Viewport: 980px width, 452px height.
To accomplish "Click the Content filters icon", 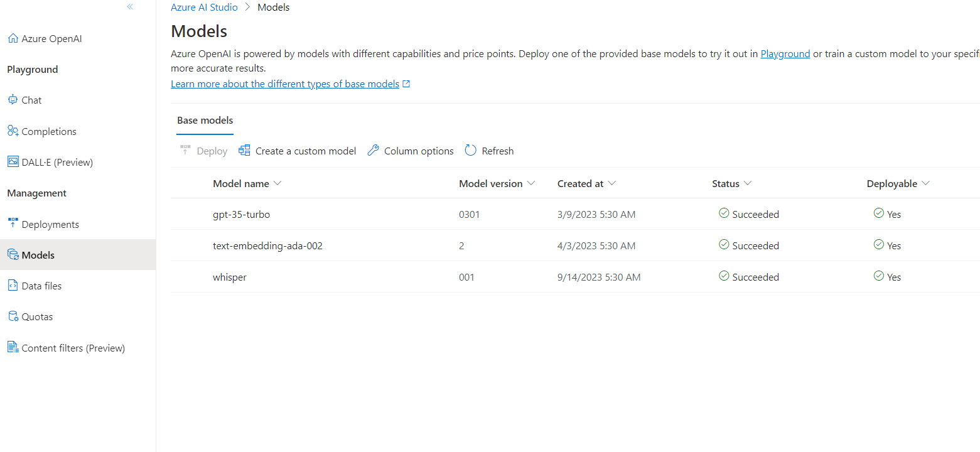I will (13, 347).
